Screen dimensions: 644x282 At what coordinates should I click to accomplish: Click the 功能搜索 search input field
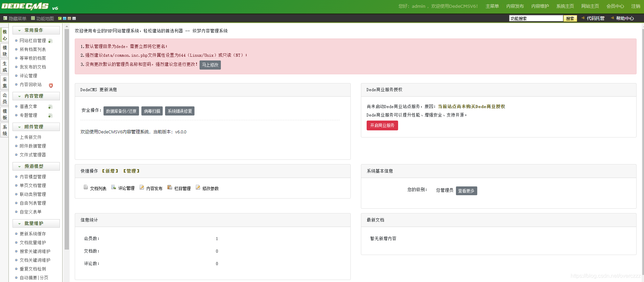click(536, 19)
